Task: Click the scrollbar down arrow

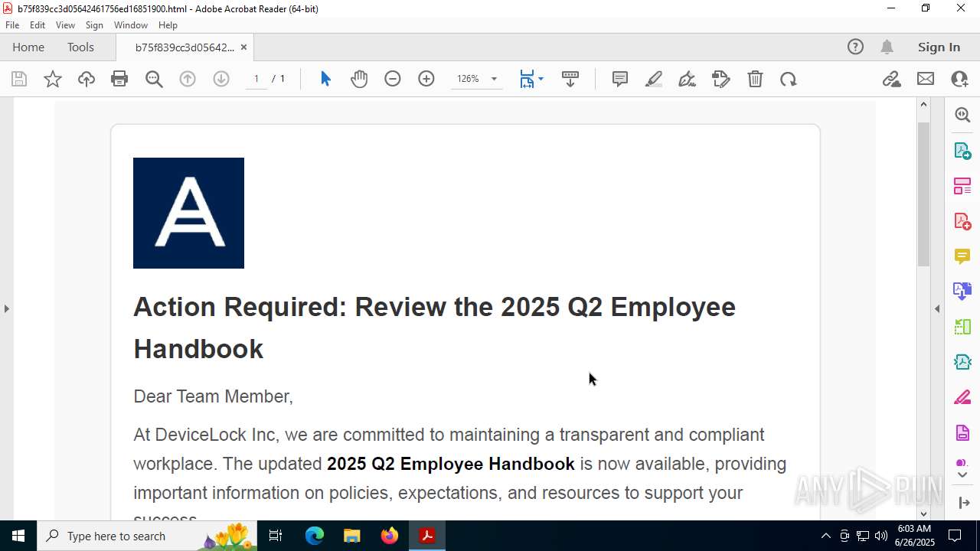Action: click(923, 514)
